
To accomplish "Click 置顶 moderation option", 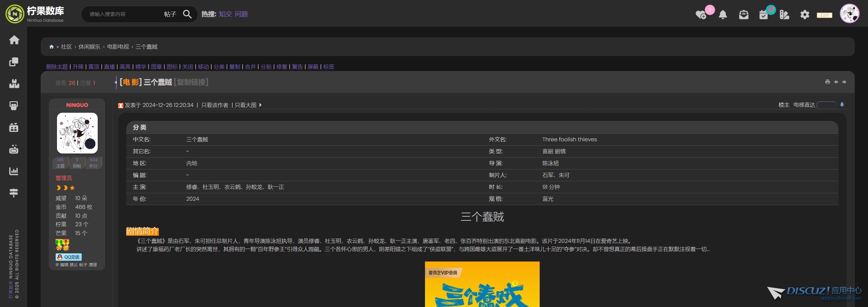I will tap(94, 67).
